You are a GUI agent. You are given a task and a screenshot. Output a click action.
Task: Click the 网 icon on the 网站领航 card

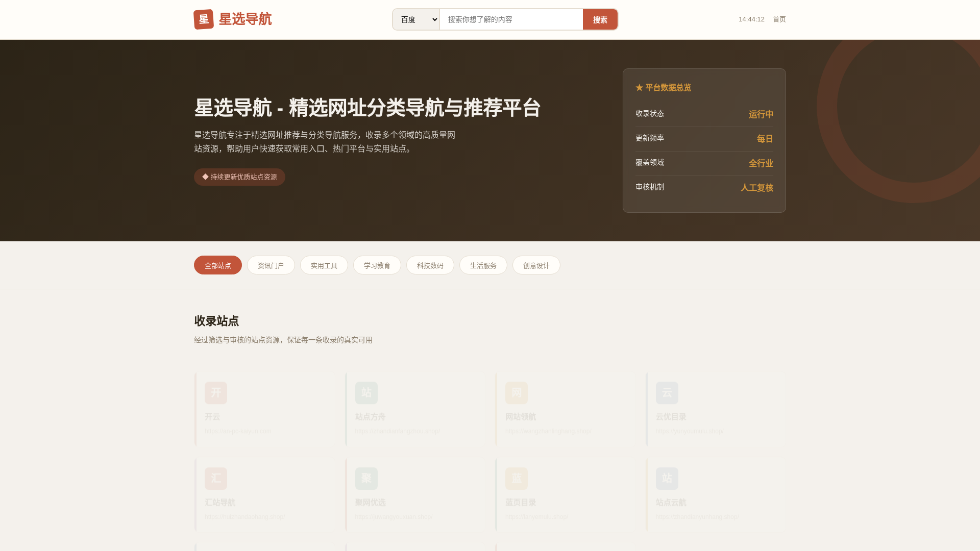[x=517, y=393]
